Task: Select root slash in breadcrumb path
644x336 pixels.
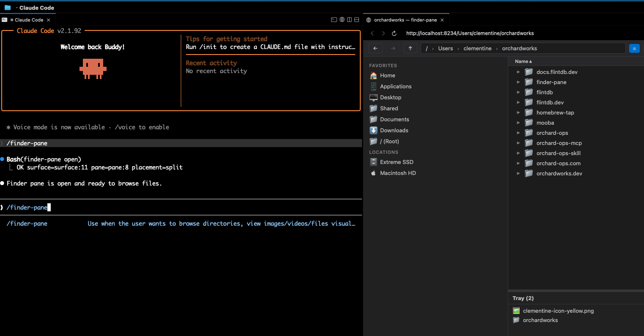Action: coord(427,49)
